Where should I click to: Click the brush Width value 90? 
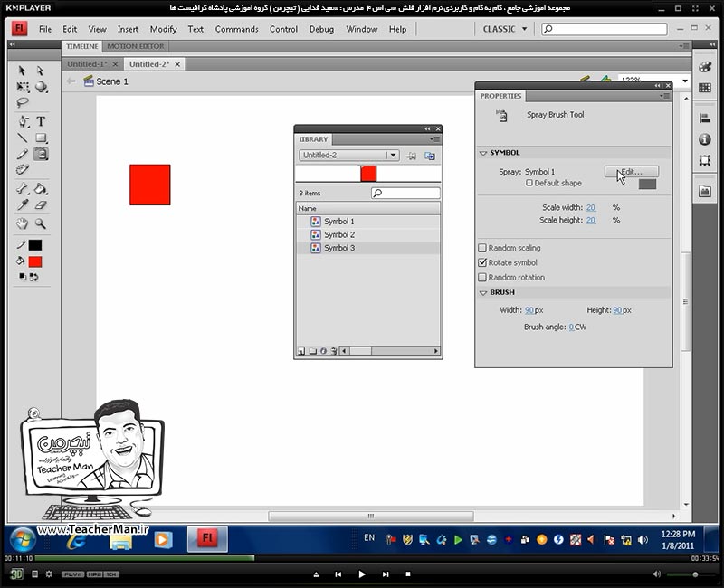529,310
